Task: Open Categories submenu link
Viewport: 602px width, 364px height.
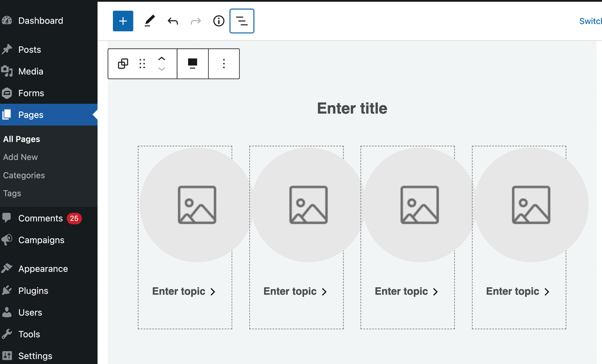Action: point(24,176)
